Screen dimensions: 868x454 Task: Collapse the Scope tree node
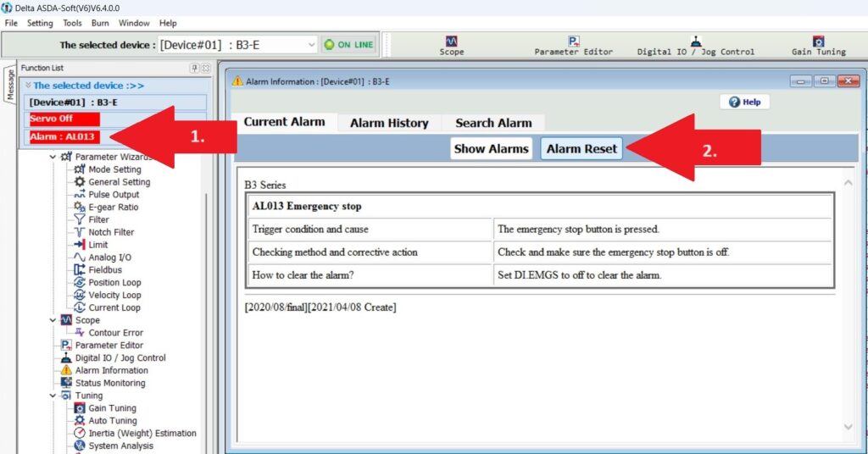click(x=53, y=320)
